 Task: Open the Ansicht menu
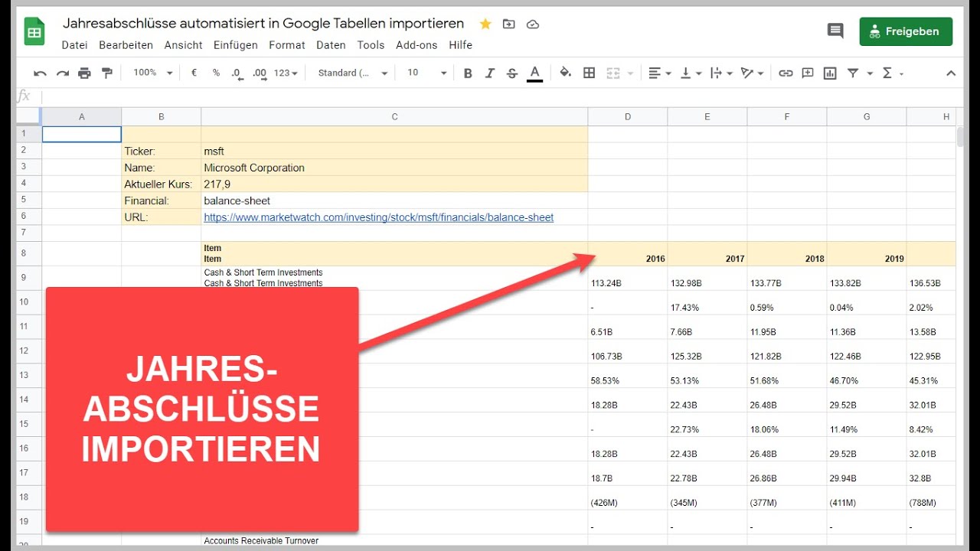pyautogui.click(x=183, y=45)
